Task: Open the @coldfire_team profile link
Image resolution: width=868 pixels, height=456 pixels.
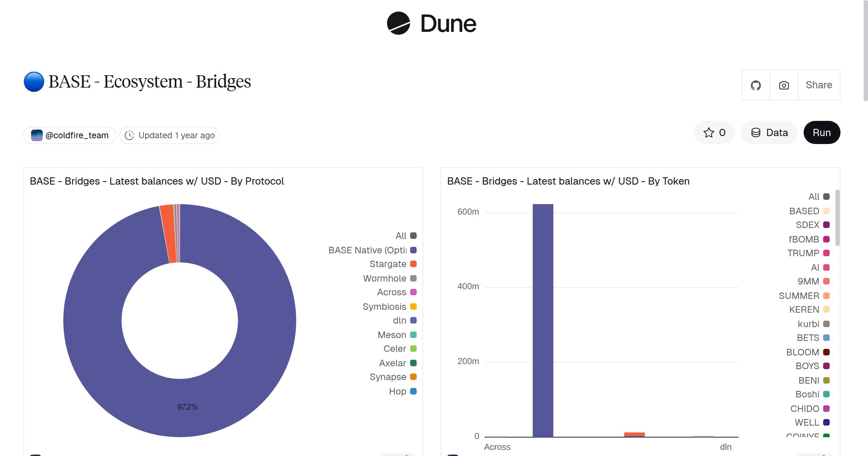Action: (77, 135)
